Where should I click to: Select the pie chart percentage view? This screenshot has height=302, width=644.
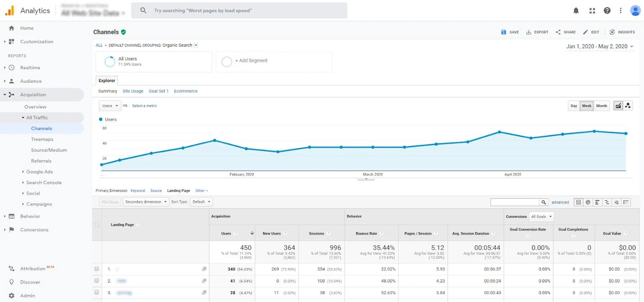tap(588, 202)
